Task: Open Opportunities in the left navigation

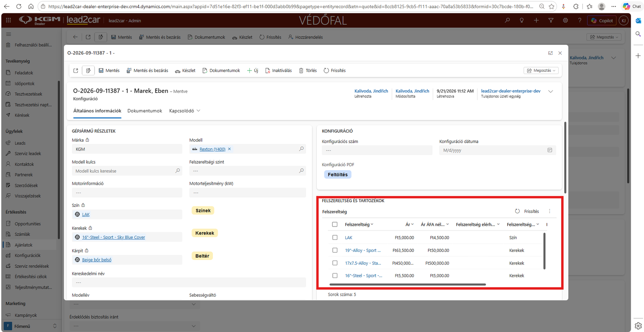Action: coord(28,224)
